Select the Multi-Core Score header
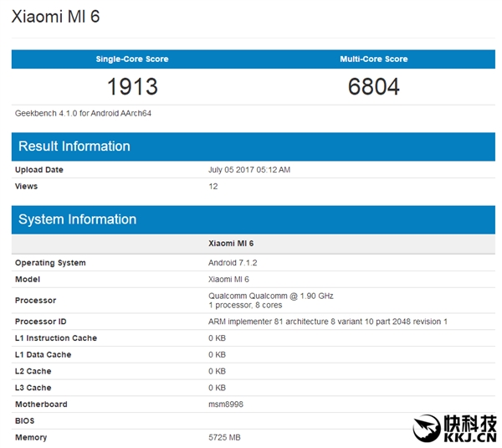The width and height of the screenshot is (502, 448). click(374, 59)
